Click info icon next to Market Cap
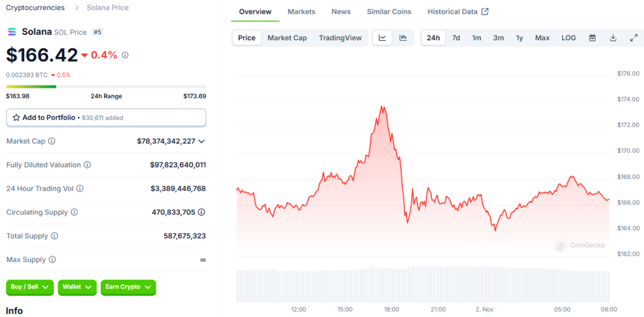This screenshot has width=644, height=317. [52, 141]
